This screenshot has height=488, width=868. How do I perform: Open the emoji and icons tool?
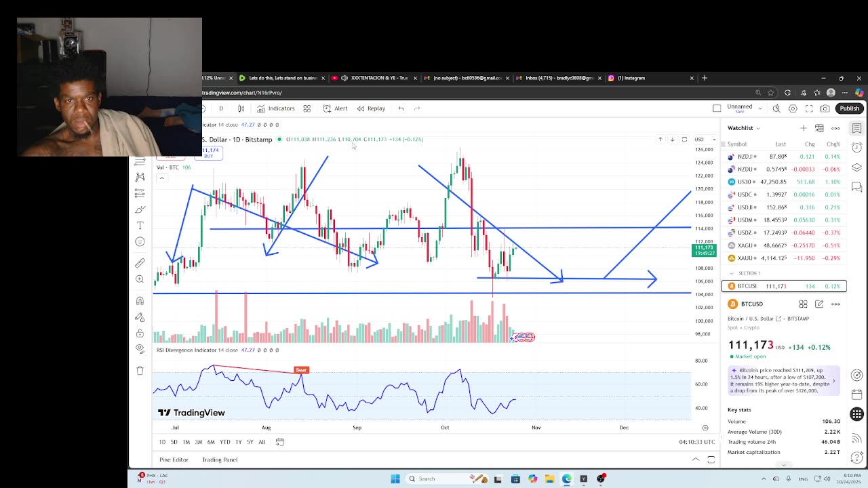(140, 242)
